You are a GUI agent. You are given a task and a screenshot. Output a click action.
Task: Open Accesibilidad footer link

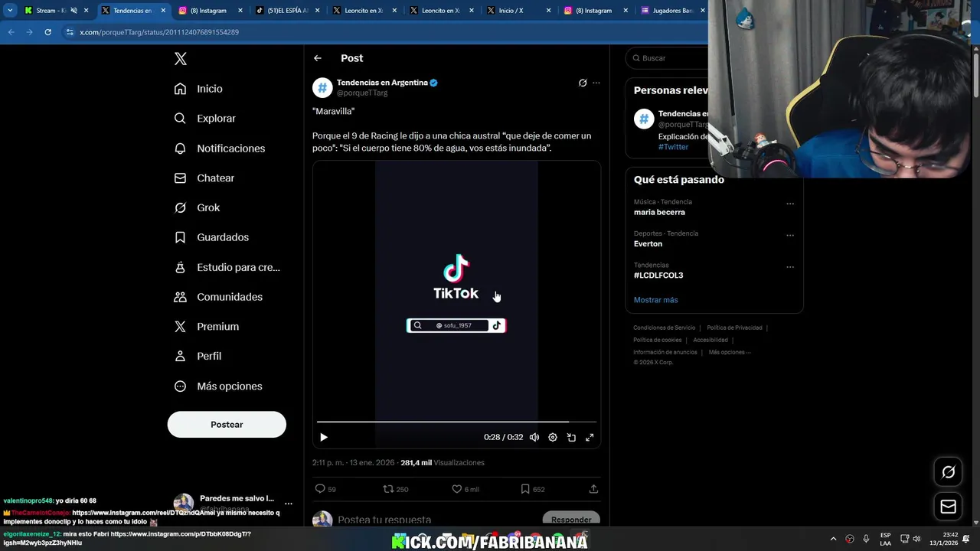click(710, 340)
